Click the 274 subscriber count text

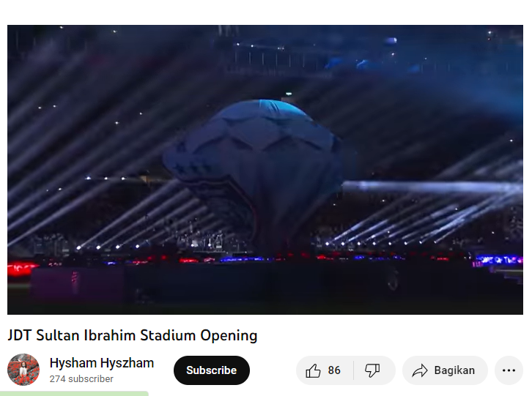(x=81, y=378)
